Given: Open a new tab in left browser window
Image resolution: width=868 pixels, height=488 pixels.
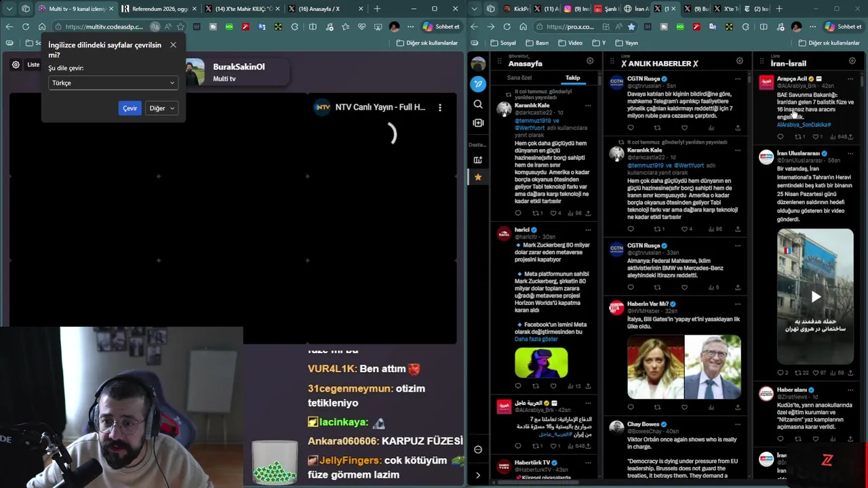Looking at the screenshot, I should (377, 9).
